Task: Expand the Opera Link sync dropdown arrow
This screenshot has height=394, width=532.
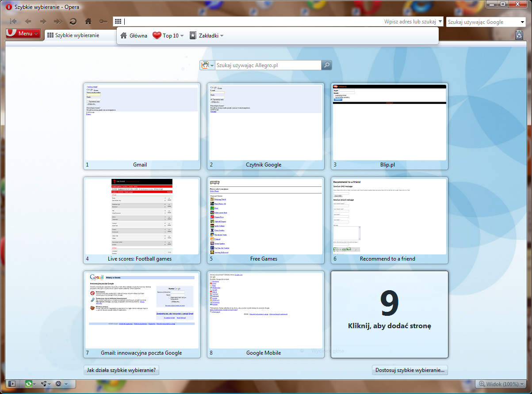Action: [34, 384]
